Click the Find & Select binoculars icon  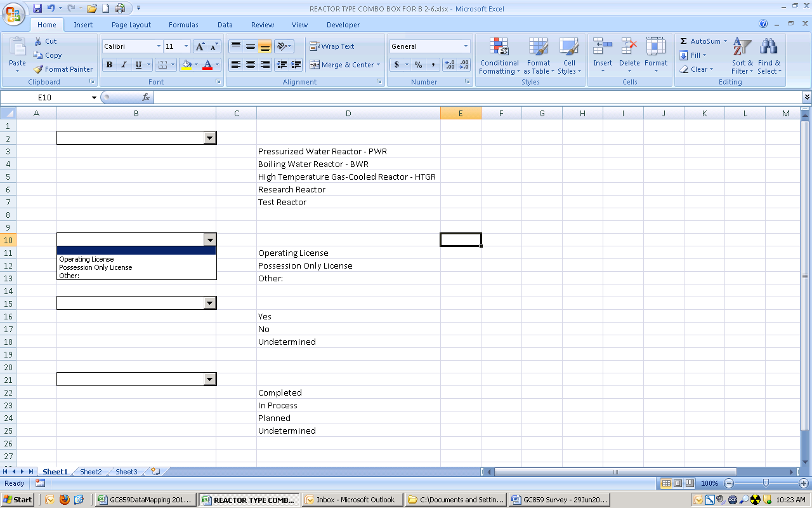pyautogui.click(x=769, y=48)
